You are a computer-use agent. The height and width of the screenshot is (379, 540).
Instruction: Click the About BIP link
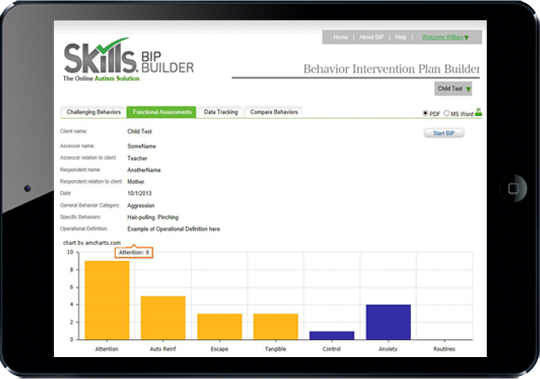(x=371, y=37)
